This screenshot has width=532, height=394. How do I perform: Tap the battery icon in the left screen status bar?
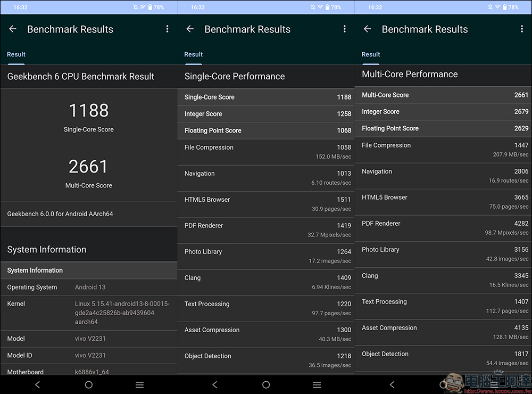(150, 7)
